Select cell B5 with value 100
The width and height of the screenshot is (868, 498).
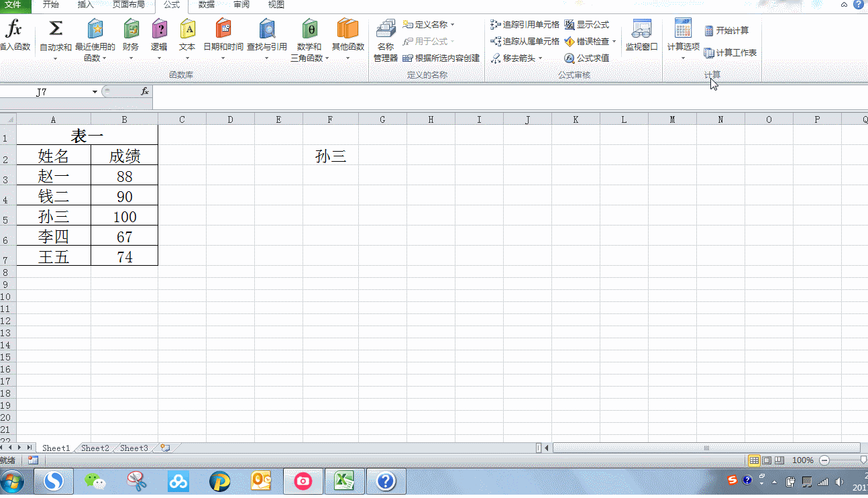point(125,216)
